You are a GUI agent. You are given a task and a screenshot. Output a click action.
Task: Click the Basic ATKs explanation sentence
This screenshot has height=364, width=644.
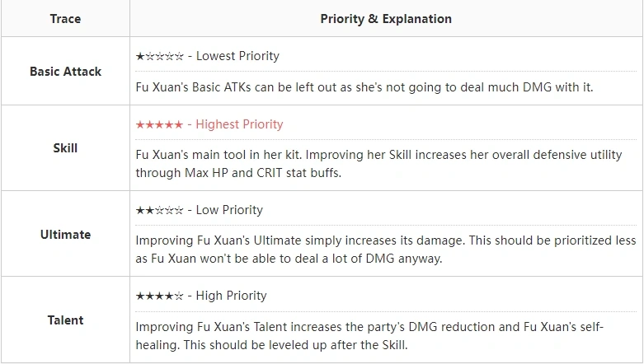(x=364, y=87)
